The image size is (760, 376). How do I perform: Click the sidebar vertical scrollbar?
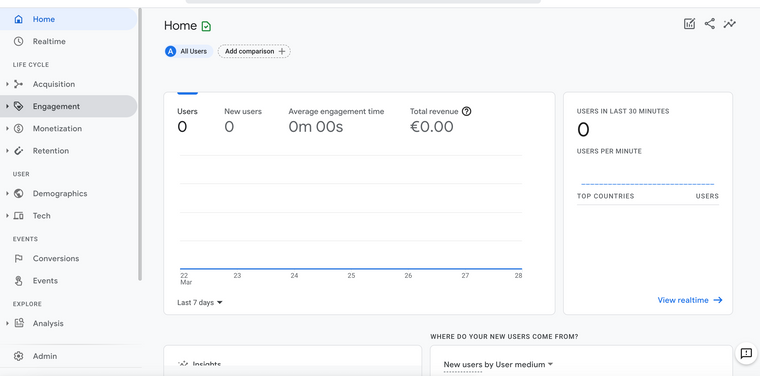[x=140, y=144]
